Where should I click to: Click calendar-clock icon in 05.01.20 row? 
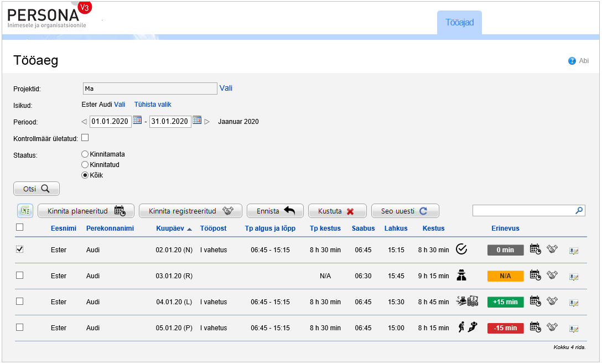pyautogui.click(x=535, y=327)
